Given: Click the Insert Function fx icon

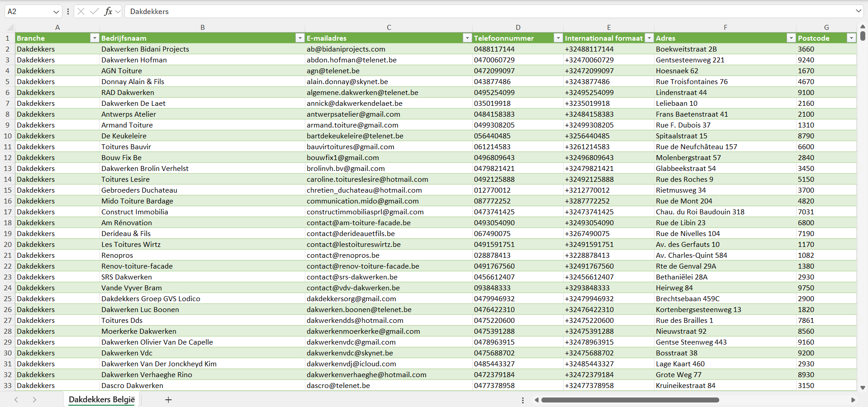Looking at the screenshot, I should (x=108, y=11).
